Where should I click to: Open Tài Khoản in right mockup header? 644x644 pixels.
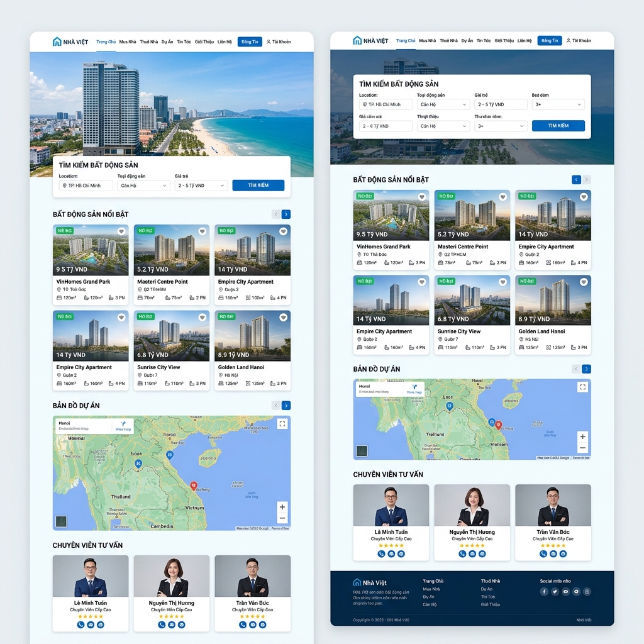pos(579,41)
